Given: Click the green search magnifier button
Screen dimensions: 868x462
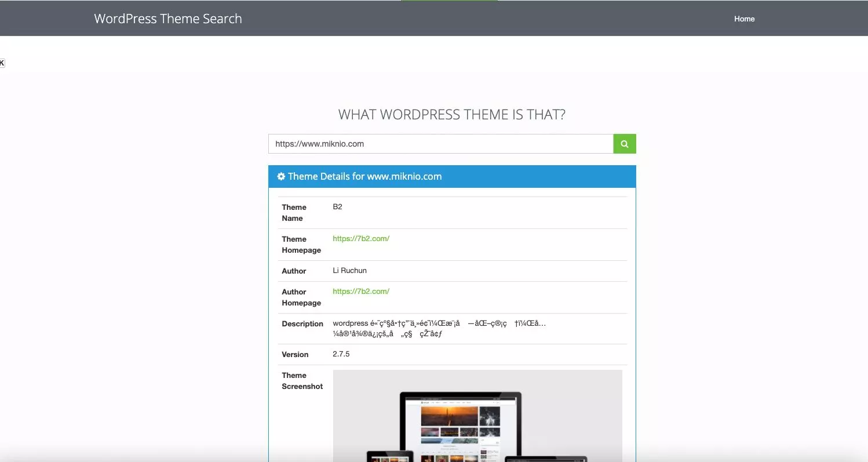Looking at the screenshot, I should tap(625, 144).
